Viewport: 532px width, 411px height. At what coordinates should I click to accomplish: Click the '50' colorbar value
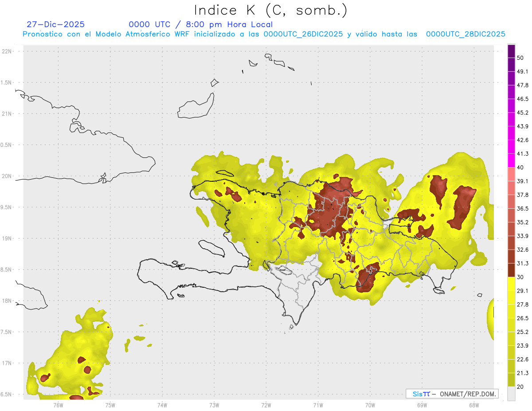click(520, 58)
